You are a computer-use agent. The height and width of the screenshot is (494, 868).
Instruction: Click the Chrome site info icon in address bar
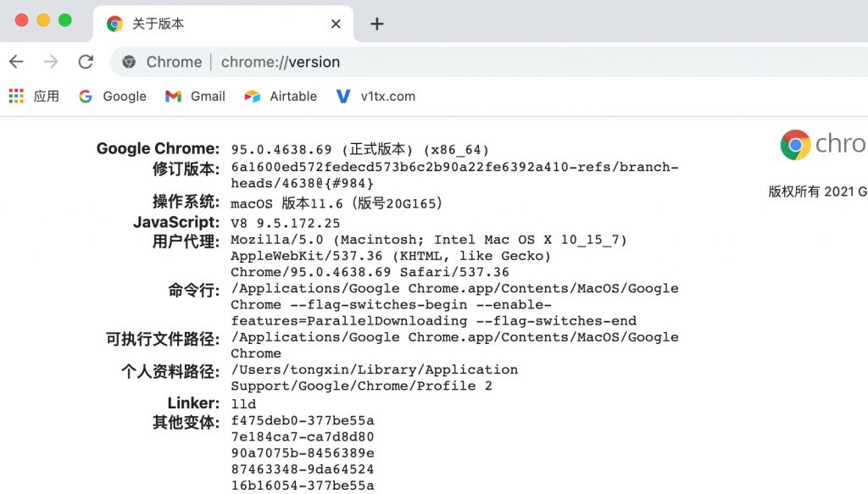tap(129, 62)
